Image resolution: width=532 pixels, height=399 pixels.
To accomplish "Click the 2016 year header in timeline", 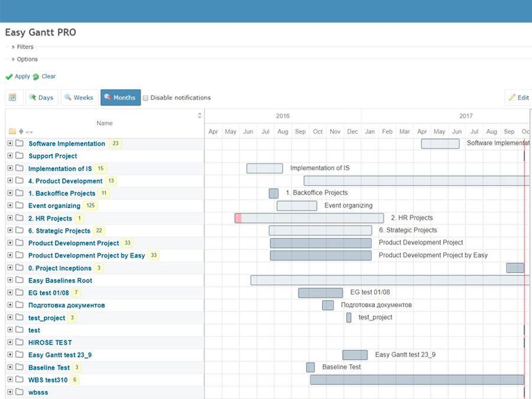I will click(x=283, y=116).
